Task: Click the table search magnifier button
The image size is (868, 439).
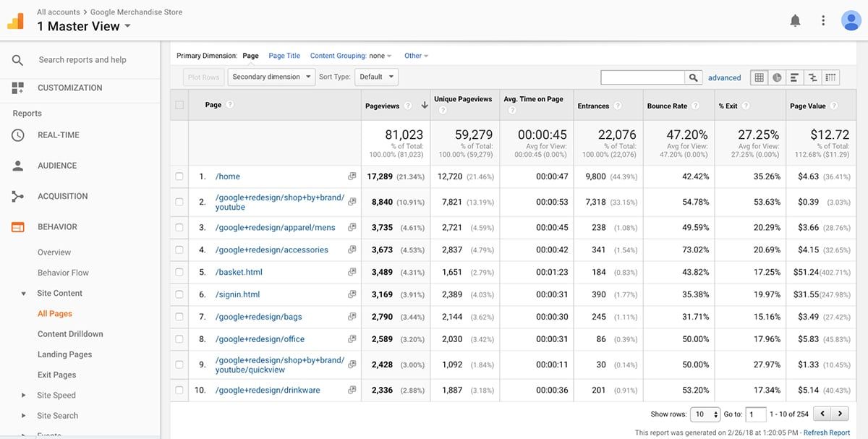Action: [x=693, y=77]
